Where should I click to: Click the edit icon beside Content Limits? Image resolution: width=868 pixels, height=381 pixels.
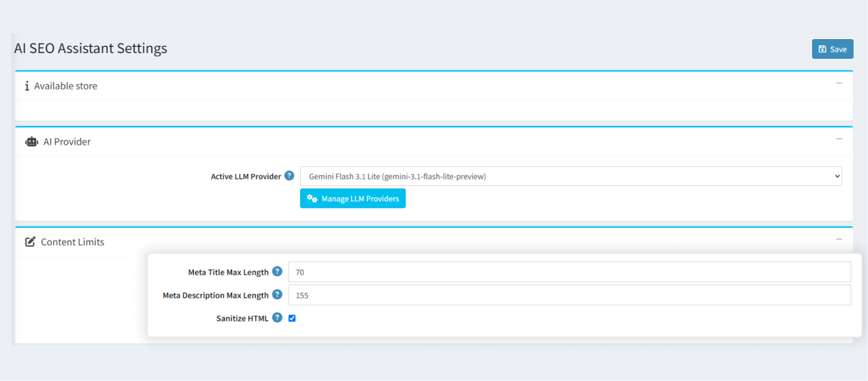pyautogui.click(x=30, y=242)
